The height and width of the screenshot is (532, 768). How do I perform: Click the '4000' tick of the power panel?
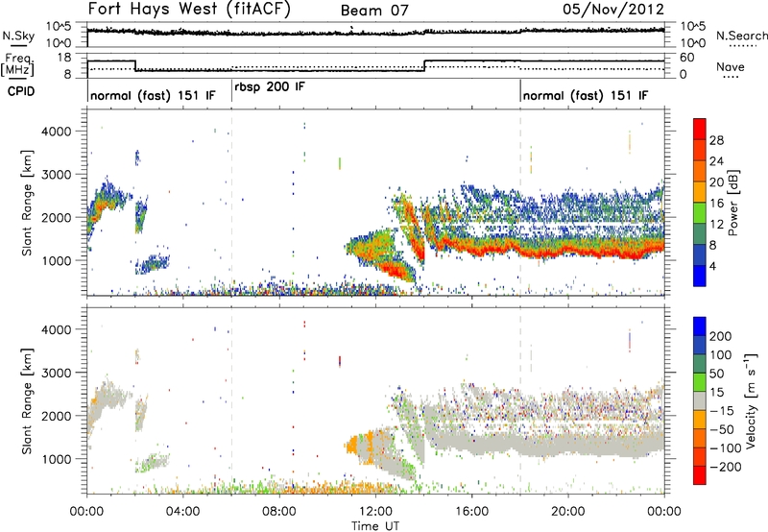56,132
